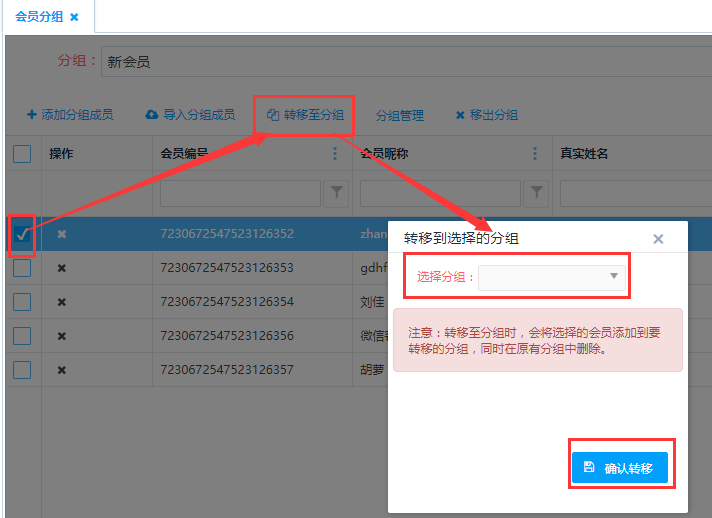Click the 添加分组成员 plus button
Viewport: 712px width, 518px height.
pos(69,115)
